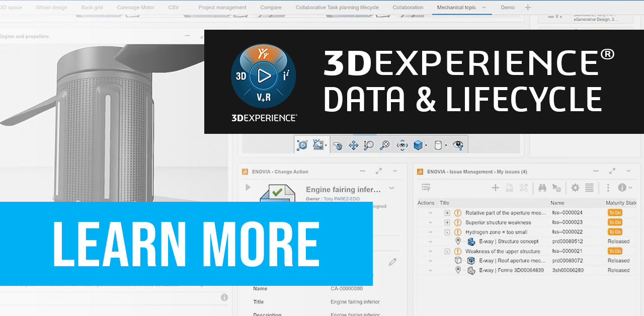Open the Collaboration tab
This screenshot has height=316, width=644.
tap(408, 7)
